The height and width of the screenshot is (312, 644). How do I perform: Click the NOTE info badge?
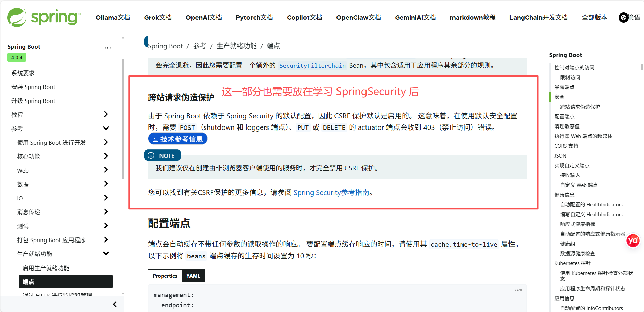(163, 155)
